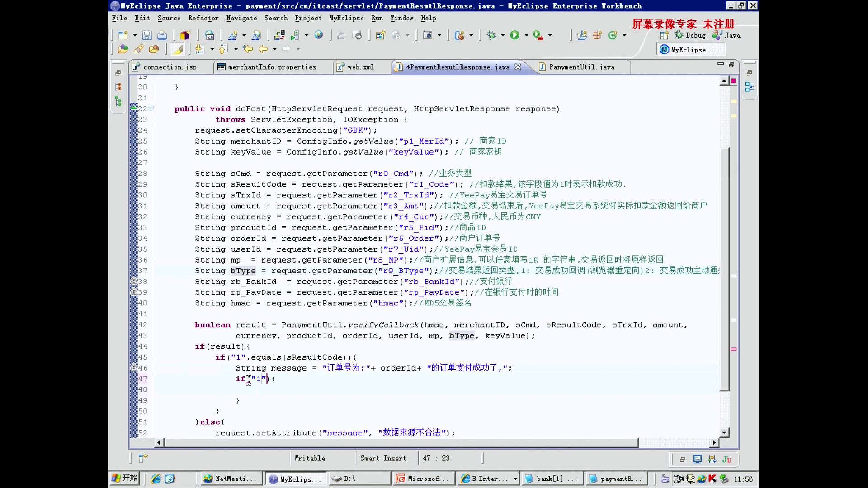Toggle Mark Occurrences highlighter button

(x=178, y=49)
